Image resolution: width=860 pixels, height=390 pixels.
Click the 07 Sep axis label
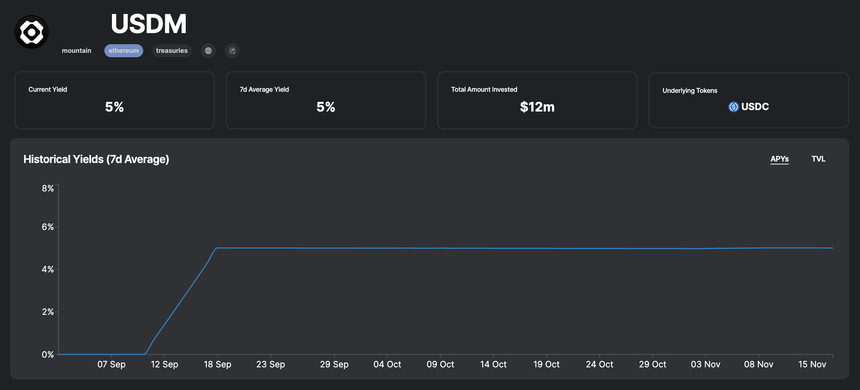coord(111,364)
